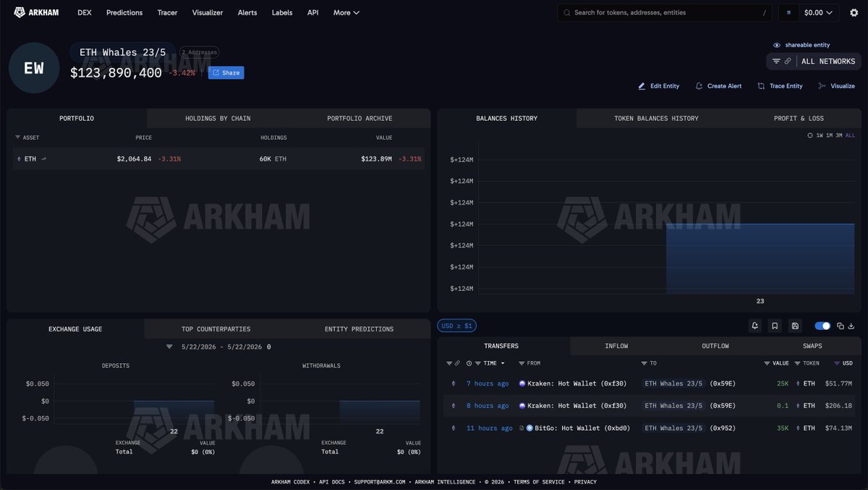
Task: Click the date range filter icon in Exchange Usage
Action: (169, 347)
